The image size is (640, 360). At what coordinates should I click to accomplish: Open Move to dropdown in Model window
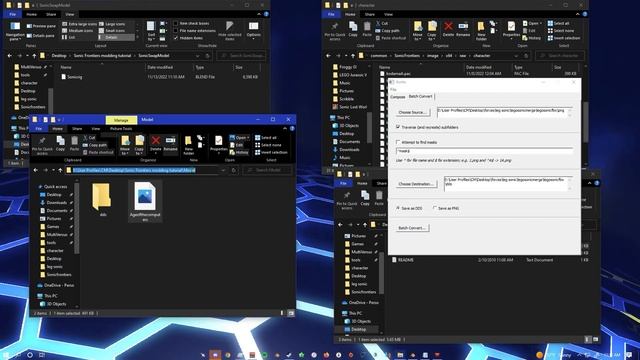(x=125, y=145)
